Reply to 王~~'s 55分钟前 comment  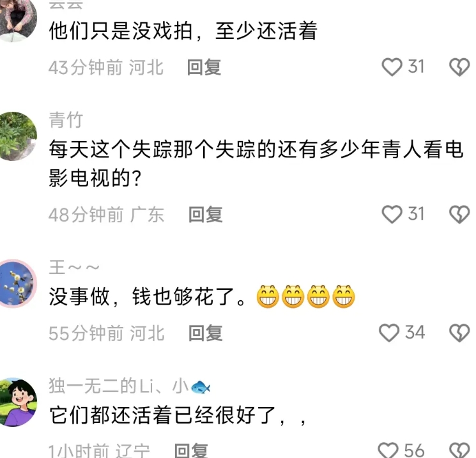[206, 333]
